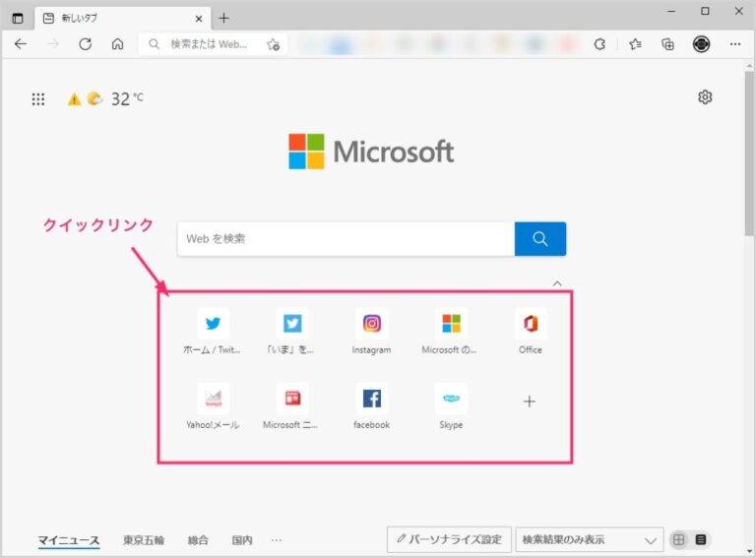Open the facebook quick link tile
756x558 pixels.
pos(372,399)
